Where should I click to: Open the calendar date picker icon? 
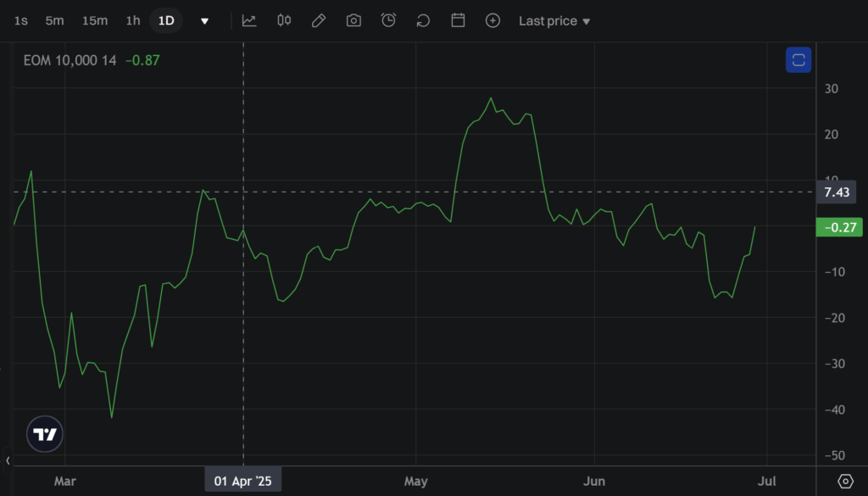(x=458, y=20)
